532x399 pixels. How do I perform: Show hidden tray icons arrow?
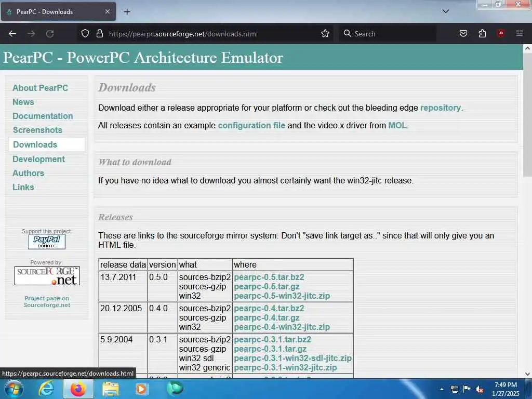pos(442,389)
